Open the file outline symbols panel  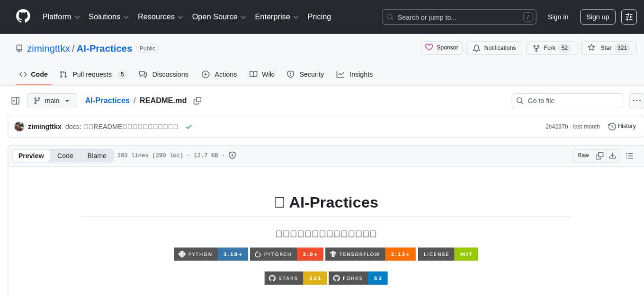[629, 155]
